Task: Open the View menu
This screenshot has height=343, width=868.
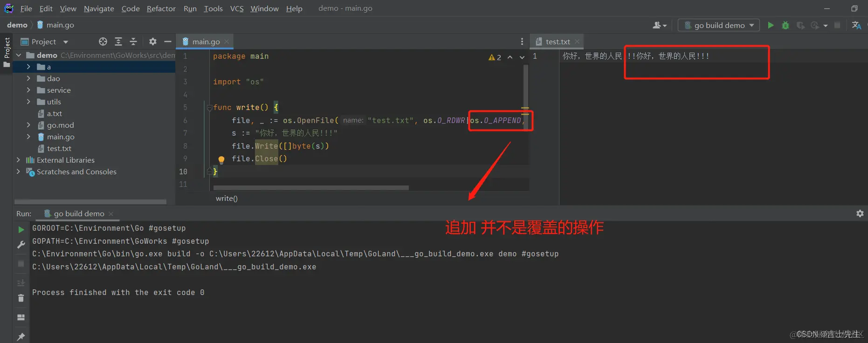Action: [68, 8]
